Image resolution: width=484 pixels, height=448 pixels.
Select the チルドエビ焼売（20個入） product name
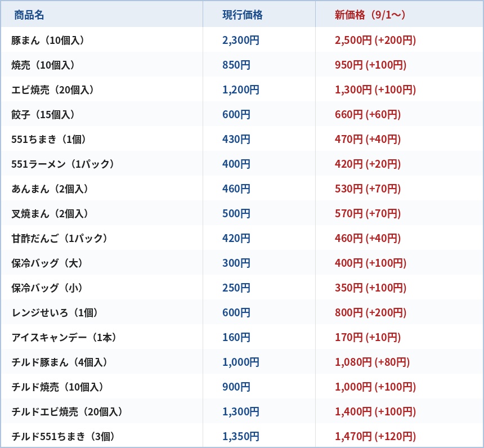pos(66,411)
